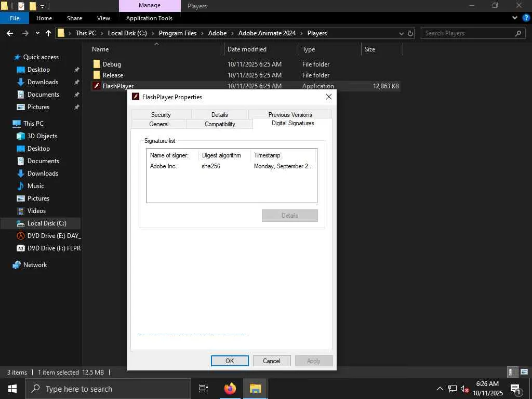
Task: Click Adobe Animate 2024 breadcrumb
Action: click(267, 33)
